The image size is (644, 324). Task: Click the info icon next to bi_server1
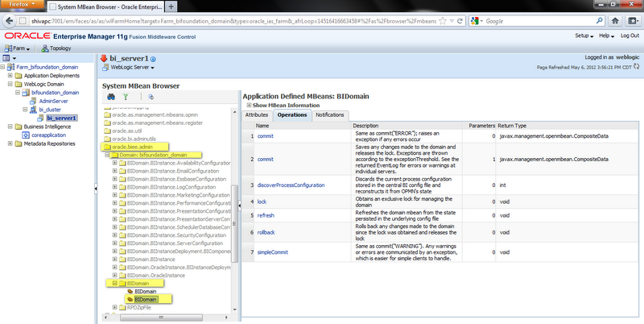tap(154, 58)
